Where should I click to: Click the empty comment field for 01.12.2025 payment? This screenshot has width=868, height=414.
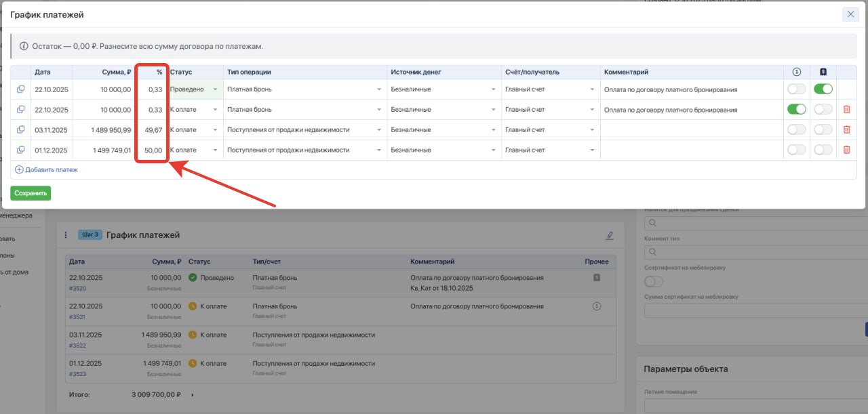(x=691, y=150)
